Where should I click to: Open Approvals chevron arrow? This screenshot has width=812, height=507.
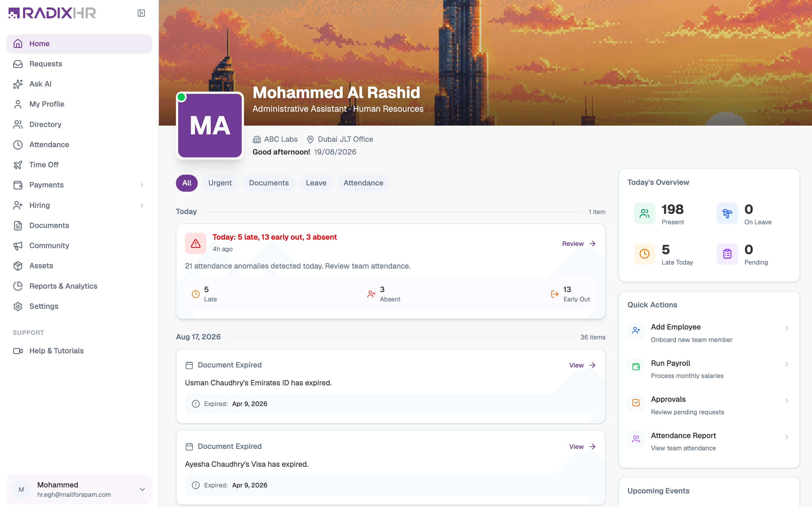pyautogui.click(x=786, y=401)
